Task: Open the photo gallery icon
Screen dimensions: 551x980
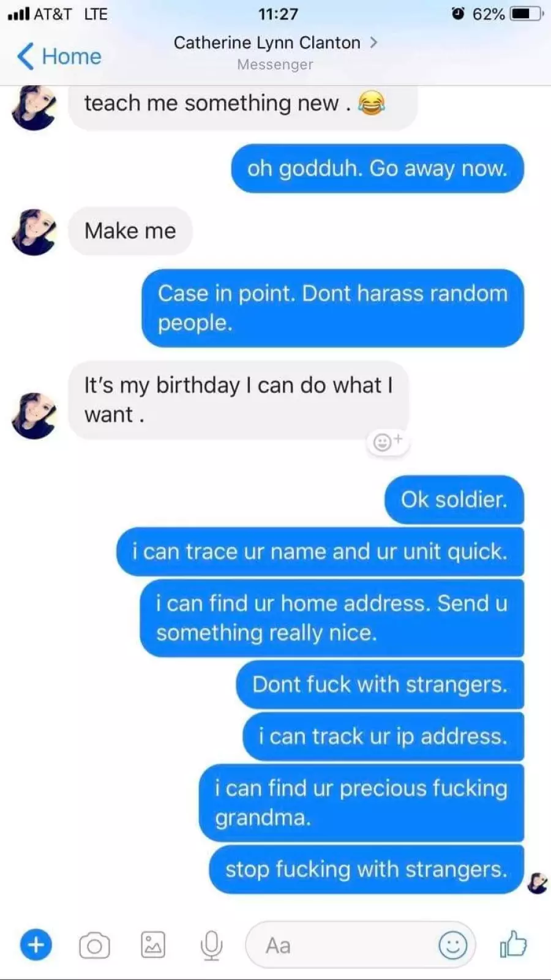Action: pyautogui.click(x=153, y=945)
